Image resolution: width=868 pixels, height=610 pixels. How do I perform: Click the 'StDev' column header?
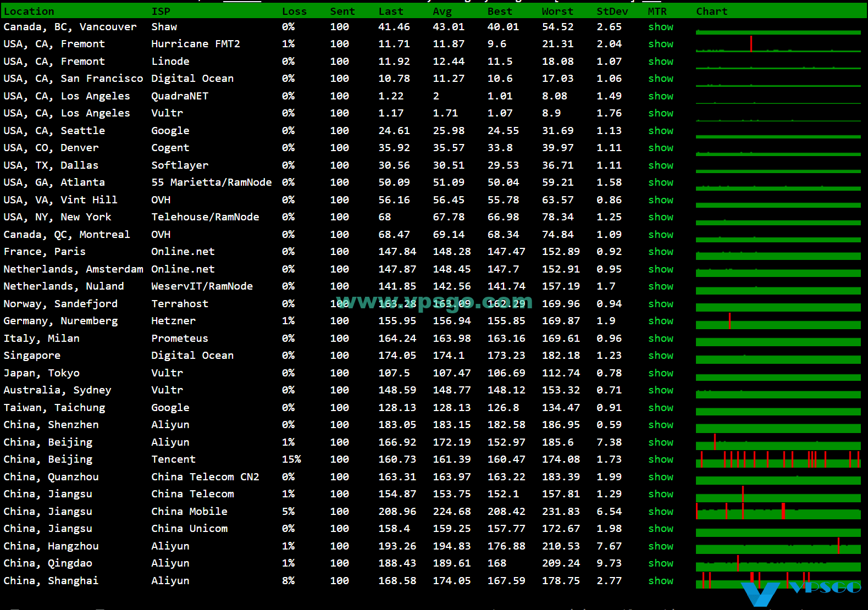[612, 12]
